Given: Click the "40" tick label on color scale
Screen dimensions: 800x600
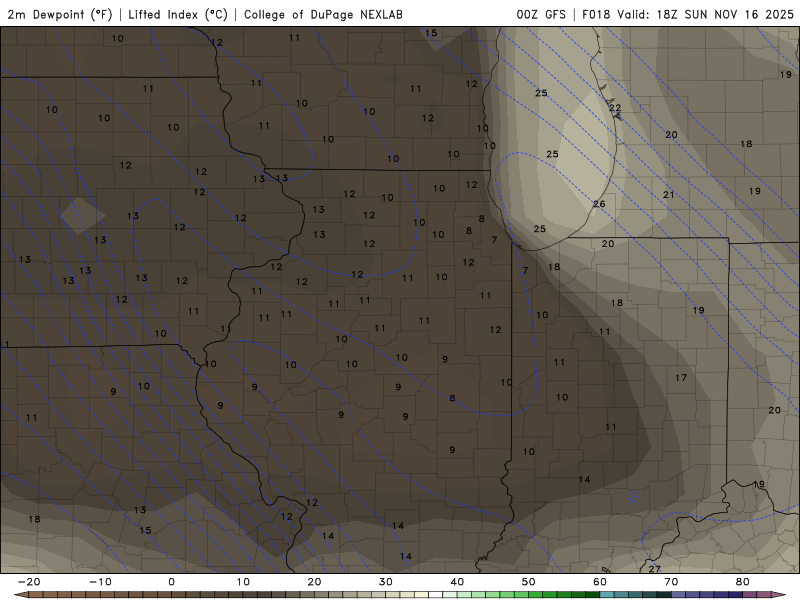Looking at the screenshot, I should tap(457, 582).
